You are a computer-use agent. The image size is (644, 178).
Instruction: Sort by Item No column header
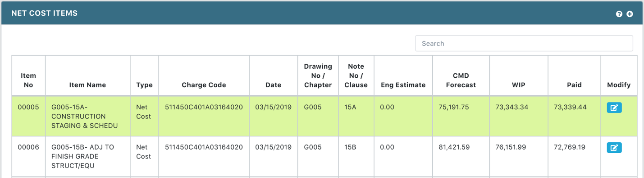pyautogui.click(x=28, y=80)
